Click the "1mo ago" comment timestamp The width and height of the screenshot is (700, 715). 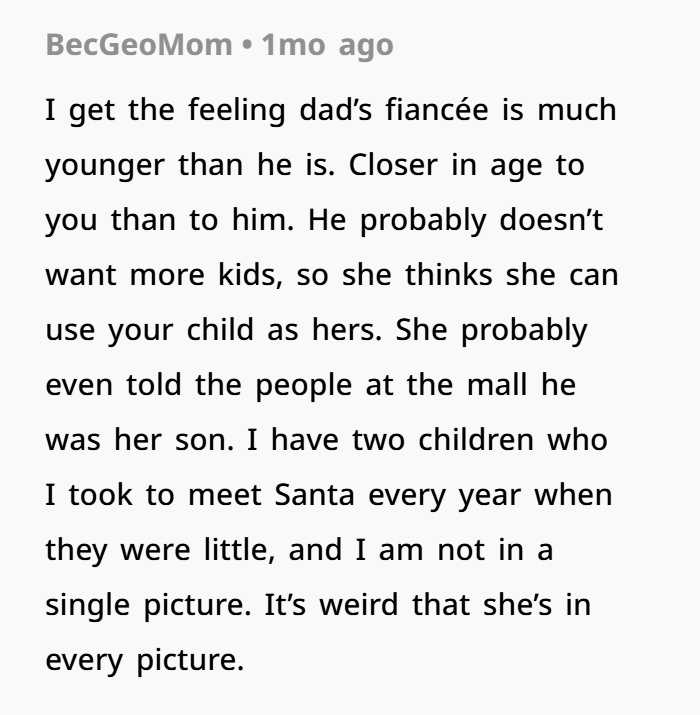[x=327, y=45]
